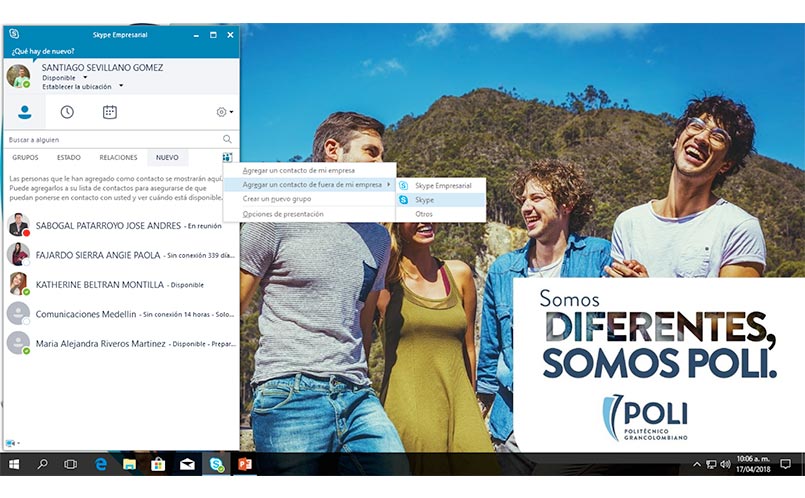Click the Buscar a alguien search field
Screen dimensions: 805x498
click(110, 140)
